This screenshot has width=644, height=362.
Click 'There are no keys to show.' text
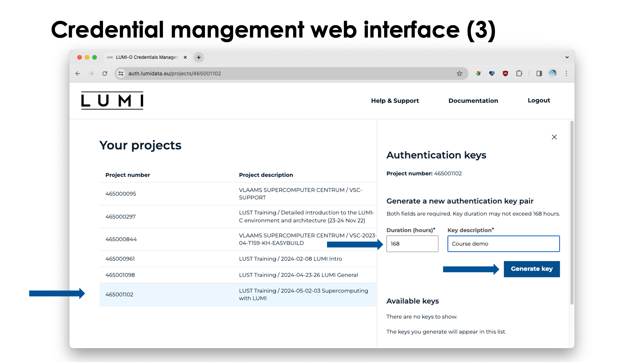[x=422, y=317]
